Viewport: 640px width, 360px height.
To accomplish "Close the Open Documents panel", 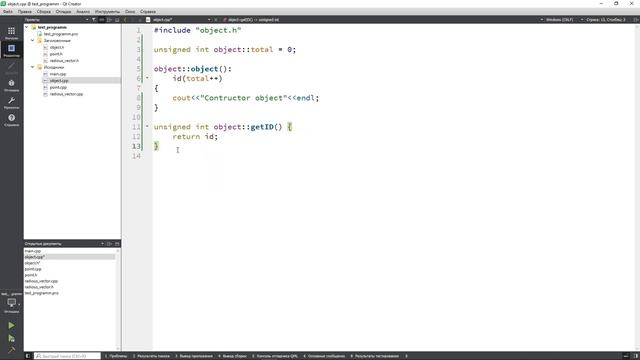I will click(117, 244).
